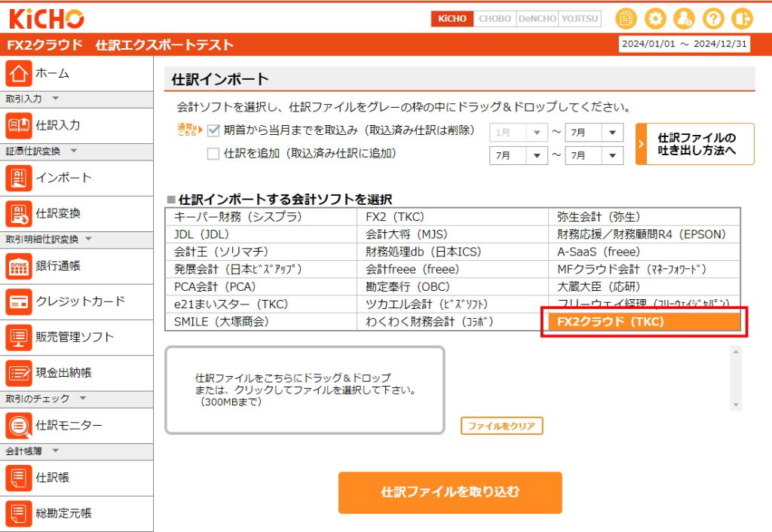
Task: Click the file list scrollbar down arrow
Action: (736, 405)
